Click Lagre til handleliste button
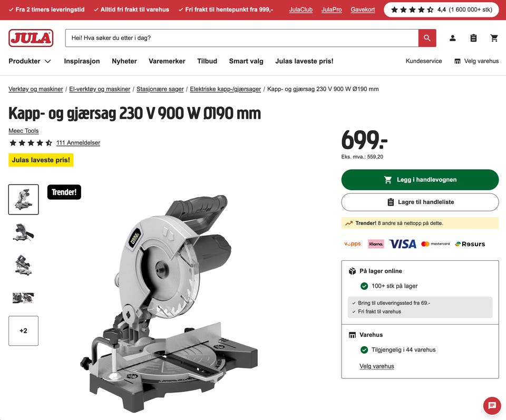 (420, 202)
